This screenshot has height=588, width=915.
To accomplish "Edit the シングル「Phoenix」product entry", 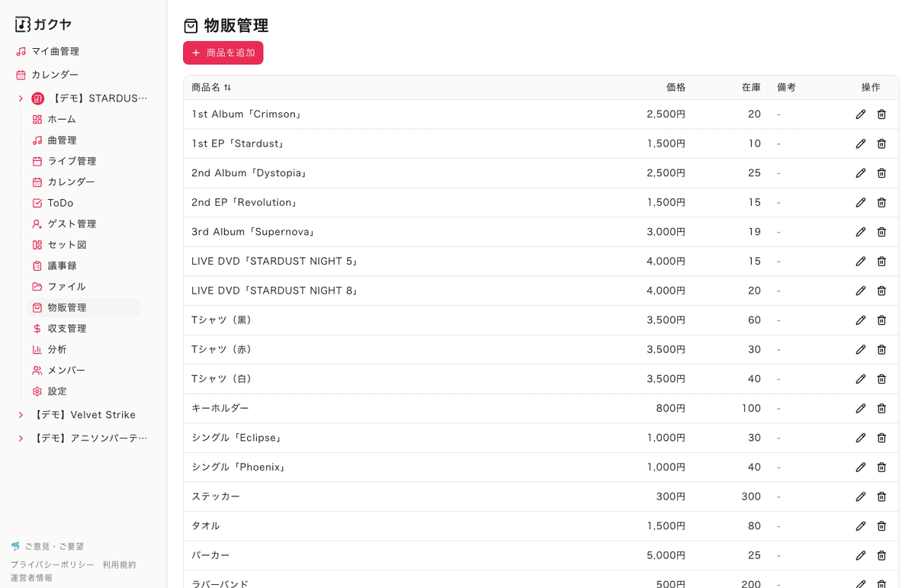I will click(x=860, y=468).
